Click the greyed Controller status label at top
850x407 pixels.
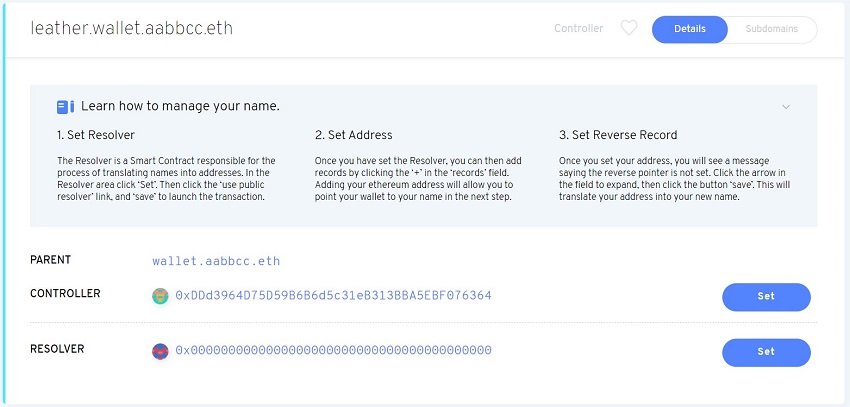579,29
